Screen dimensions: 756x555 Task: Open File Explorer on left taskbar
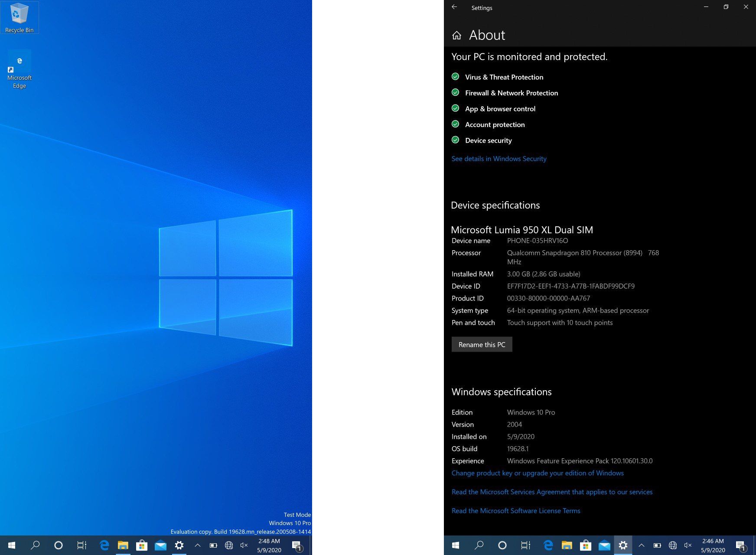coord(123,545)
